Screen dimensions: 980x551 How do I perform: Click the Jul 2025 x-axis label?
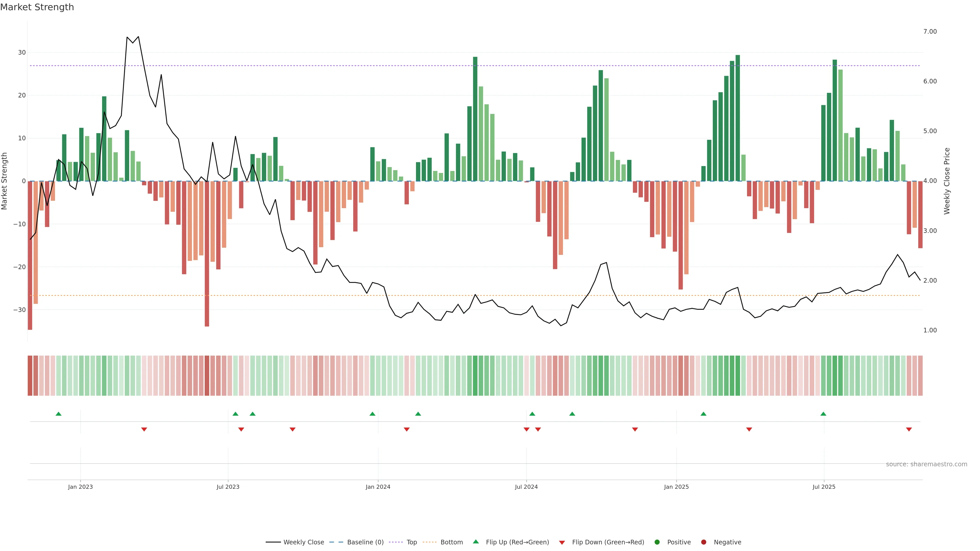824,487
